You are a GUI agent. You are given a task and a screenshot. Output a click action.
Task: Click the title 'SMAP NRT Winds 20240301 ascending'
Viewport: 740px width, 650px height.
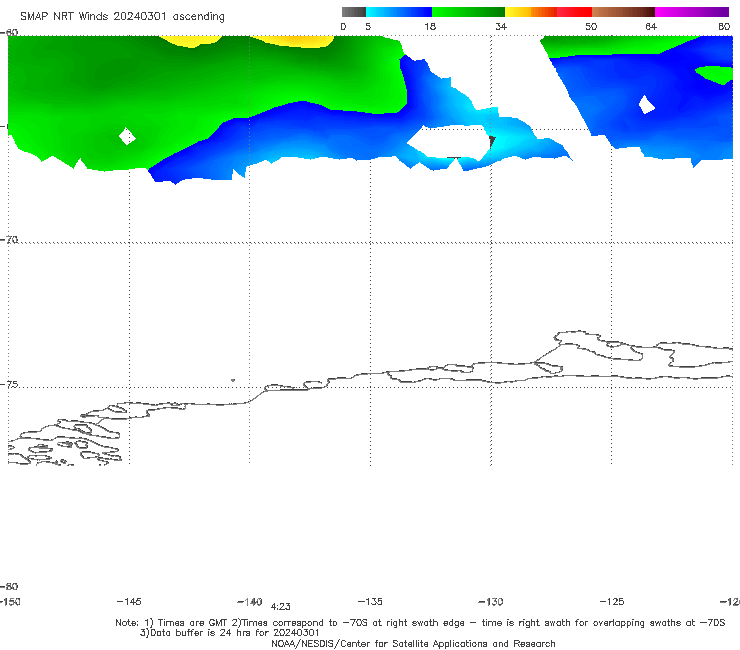click(x=122, y=16)
